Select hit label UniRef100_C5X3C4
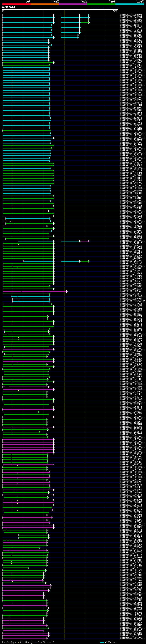This screenshot has width=146, height=644. pyautogui.click(x=131, y=42)
